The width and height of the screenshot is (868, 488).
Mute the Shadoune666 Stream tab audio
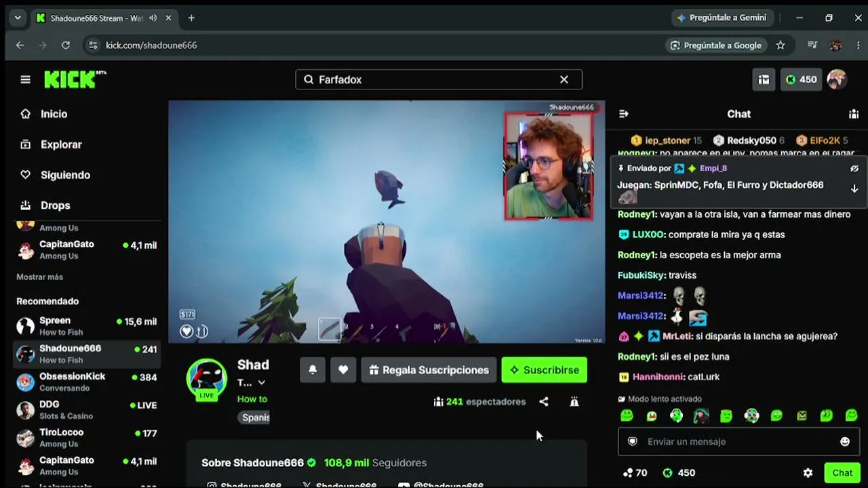coord(153,18)
